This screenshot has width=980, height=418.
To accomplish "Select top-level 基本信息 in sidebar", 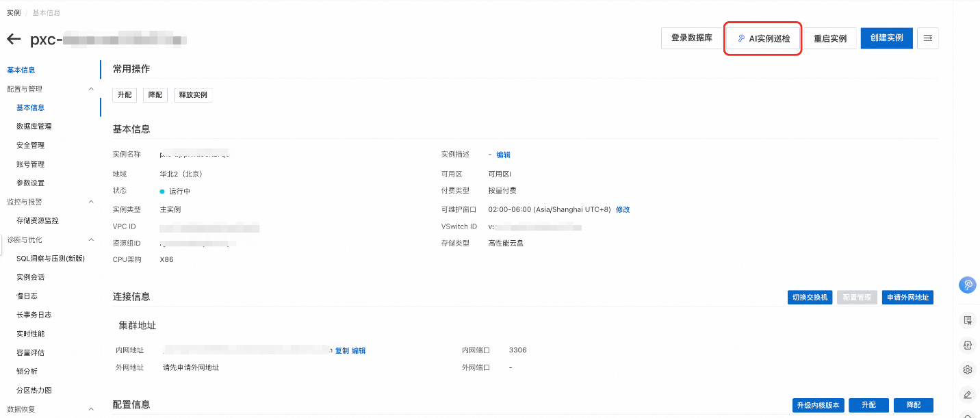I will pyautogui.click(x=21, y=70).
